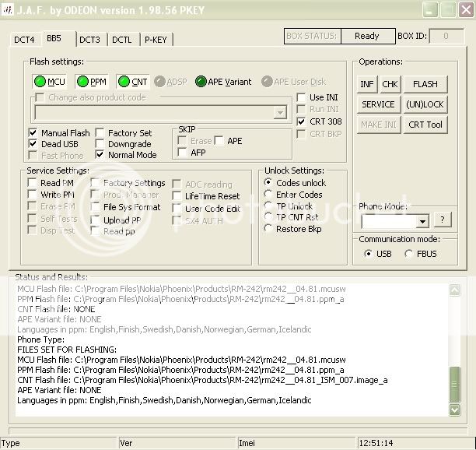Click the INF operation button

367,84
